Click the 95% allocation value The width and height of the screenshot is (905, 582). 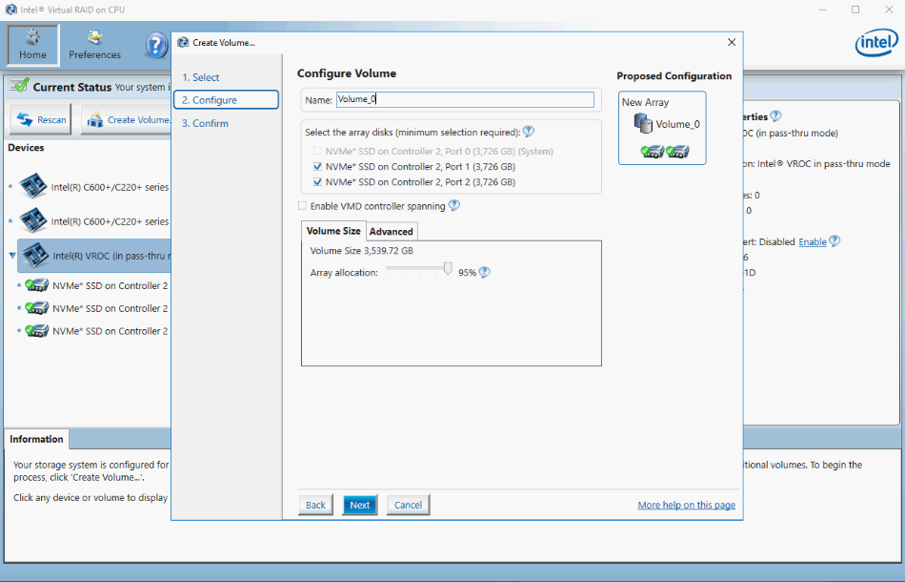pos(467,273)
